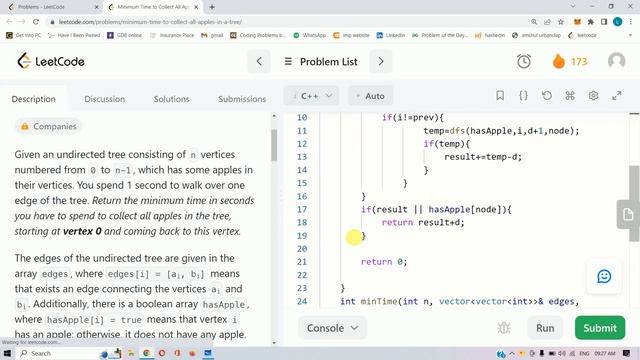
Task: Click the streak flame icon
Action: tap(558, 61)
